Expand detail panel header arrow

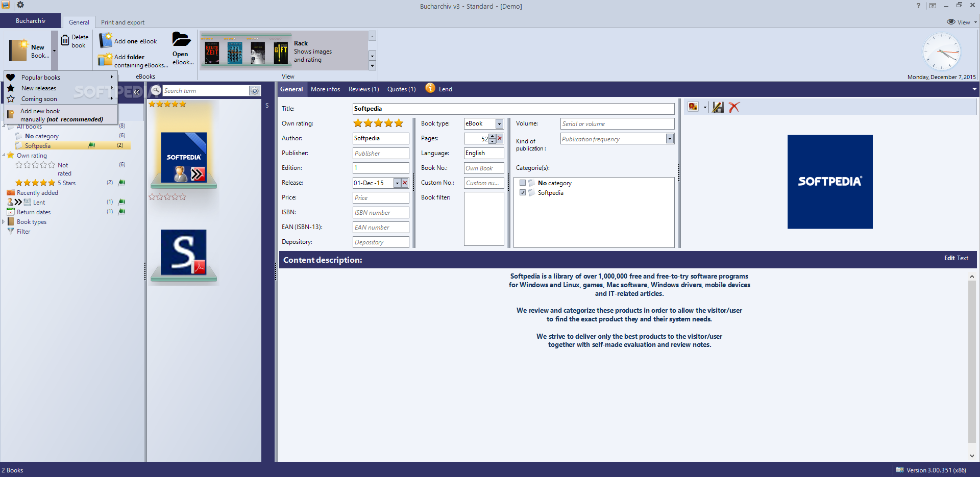(x=974, y=89)
